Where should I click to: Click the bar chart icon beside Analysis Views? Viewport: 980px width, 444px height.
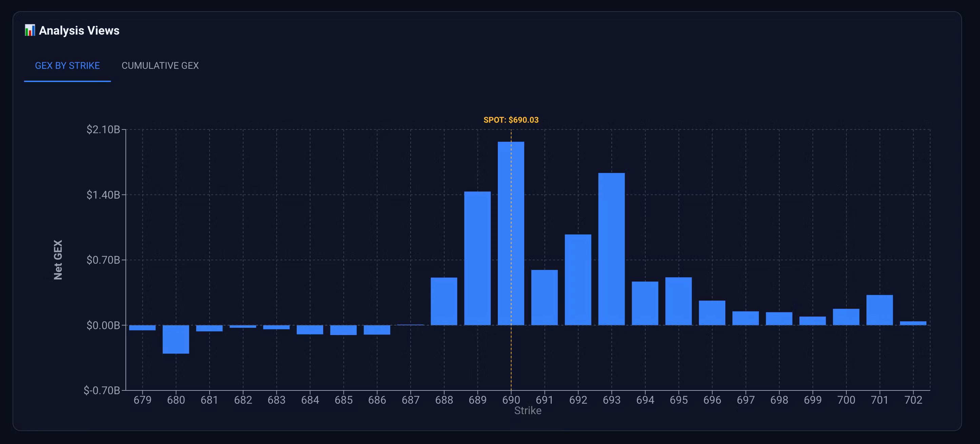(30, 31)
